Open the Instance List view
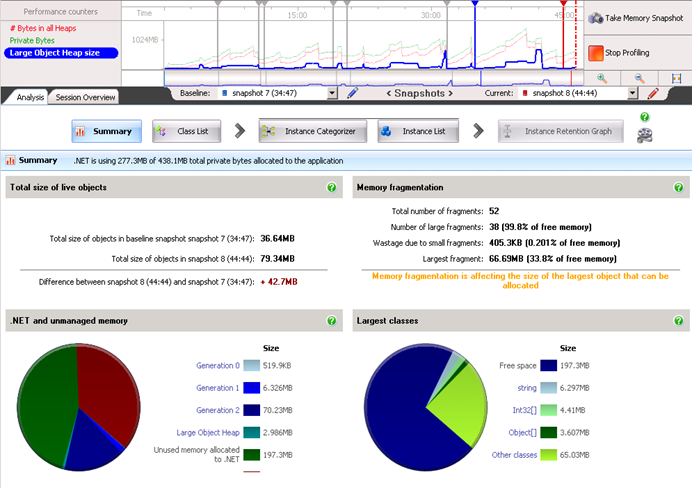The width and height of the screenshot is (692, 488). coord(418,131)
